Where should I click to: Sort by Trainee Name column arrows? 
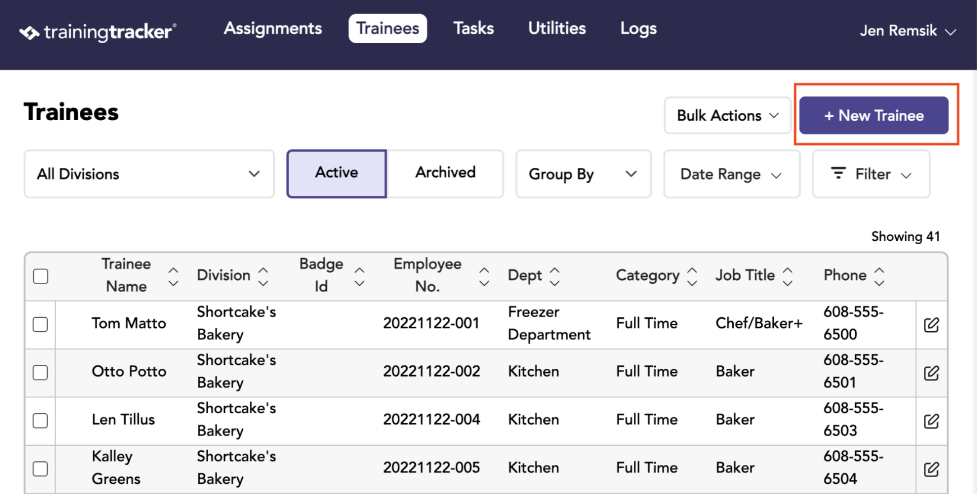(174, 277)
